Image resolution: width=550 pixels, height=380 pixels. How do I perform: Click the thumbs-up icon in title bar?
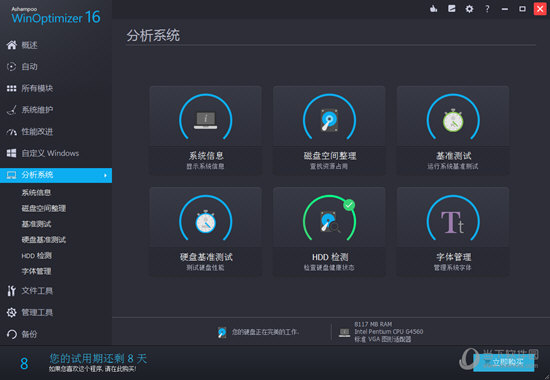coord(434,9)
